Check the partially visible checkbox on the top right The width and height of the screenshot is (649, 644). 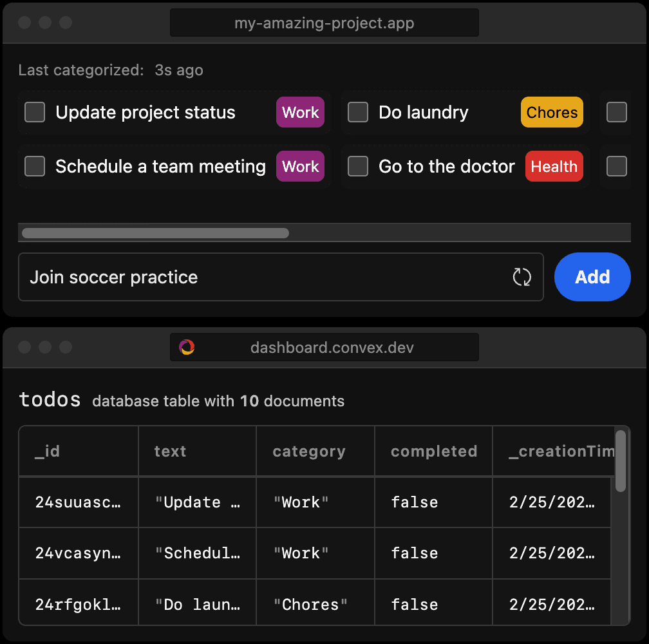616,112
